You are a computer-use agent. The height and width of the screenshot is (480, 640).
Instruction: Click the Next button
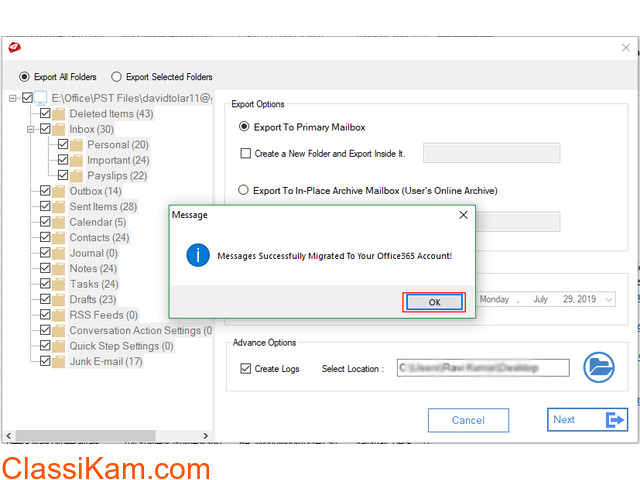[x=588, y=420]
